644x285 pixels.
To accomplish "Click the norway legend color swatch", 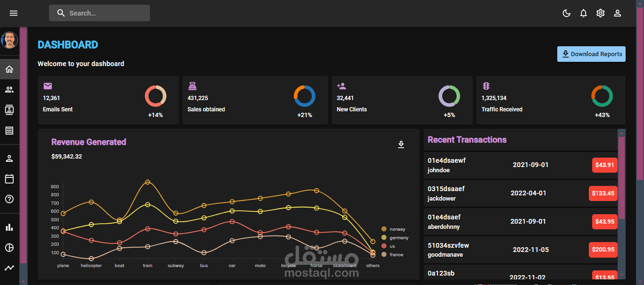I will click(384, 229).
